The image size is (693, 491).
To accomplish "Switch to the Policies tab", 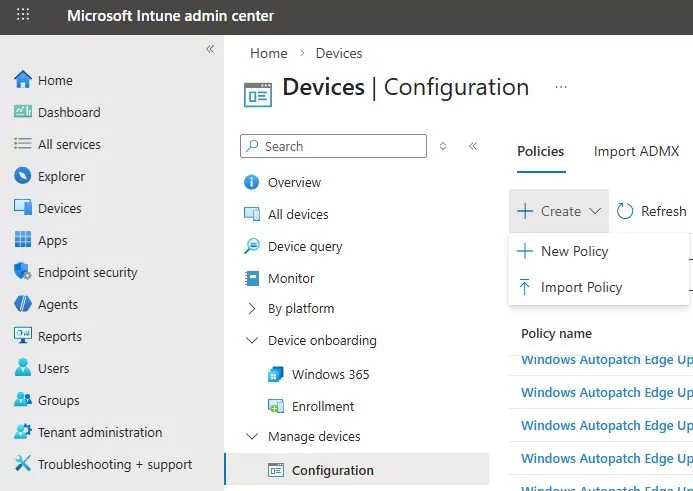I will 541,152.
